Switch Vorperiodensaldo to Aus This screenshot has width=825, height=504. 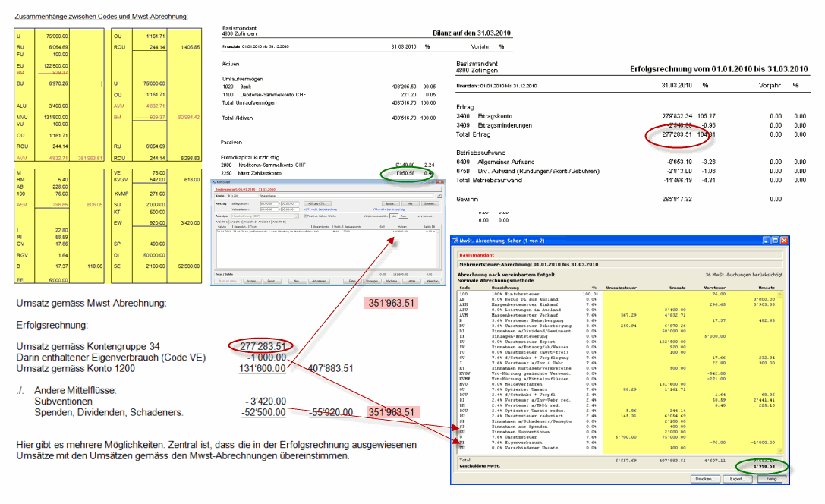(x=403, y=216)
